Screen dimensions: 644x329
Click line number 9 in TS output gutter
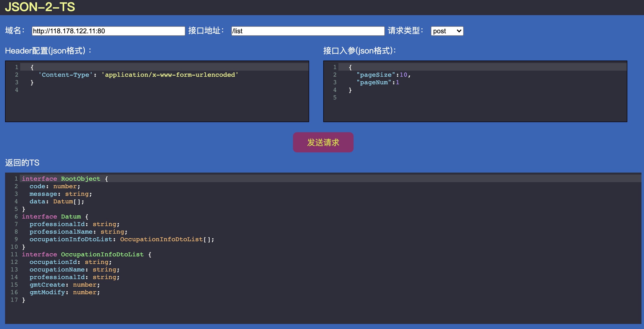16,239
